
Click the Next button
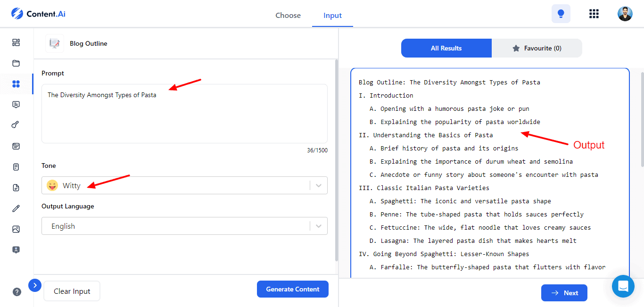(564, 293)
